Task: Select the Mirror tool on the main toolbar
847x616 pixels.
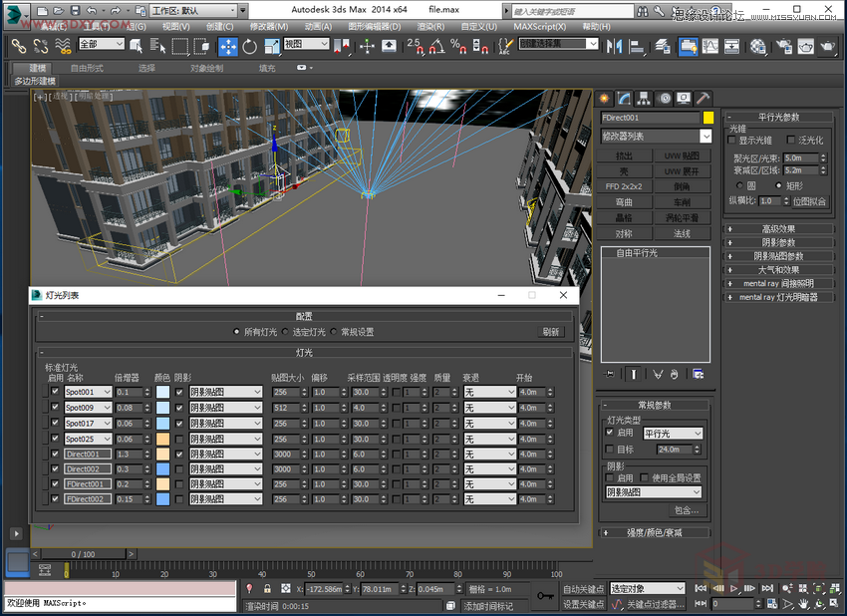Action: click(x=615, y=47)
